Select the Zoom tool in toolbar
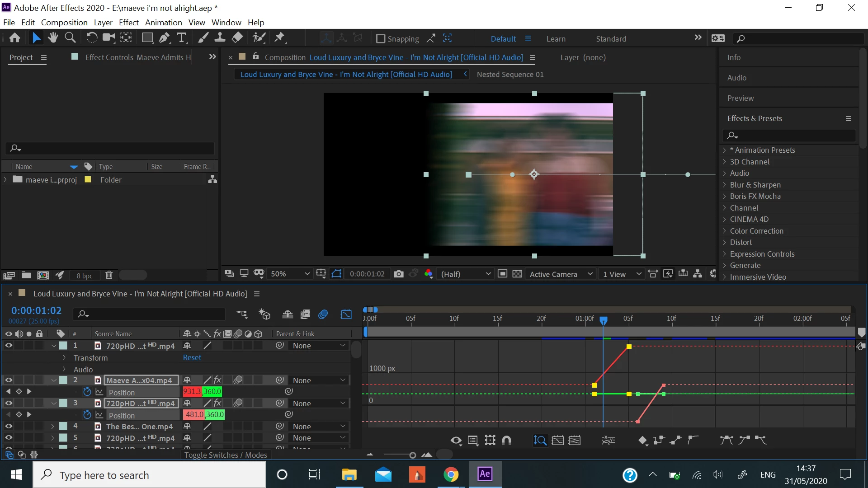 click(x=70, y=38)
